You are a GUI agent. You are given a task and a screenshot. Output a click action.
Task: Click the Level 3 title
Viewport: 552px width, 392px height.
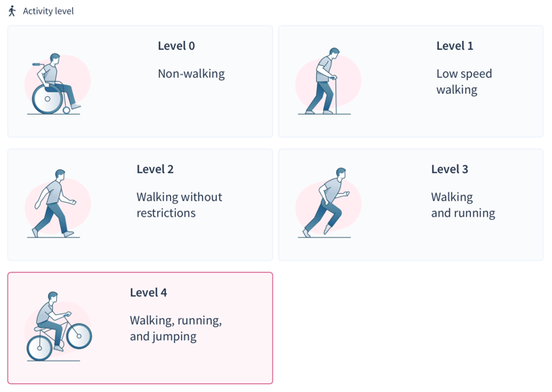pyautogui.click(x=449, y=169)
